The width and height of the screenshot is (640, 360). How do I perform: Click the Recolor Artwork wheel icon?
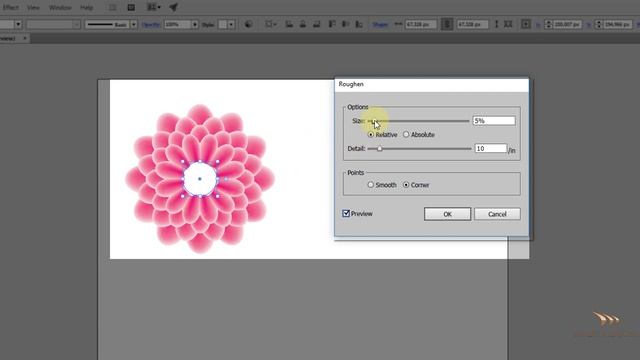click(x=248, y=24)
